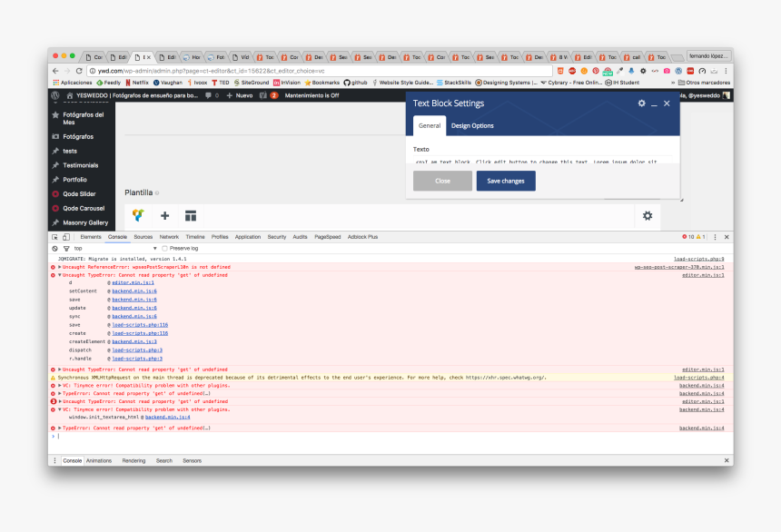The image size is (781, 532).
Task: Open the Sources tab in DevTools
Action: pos(143,237)
